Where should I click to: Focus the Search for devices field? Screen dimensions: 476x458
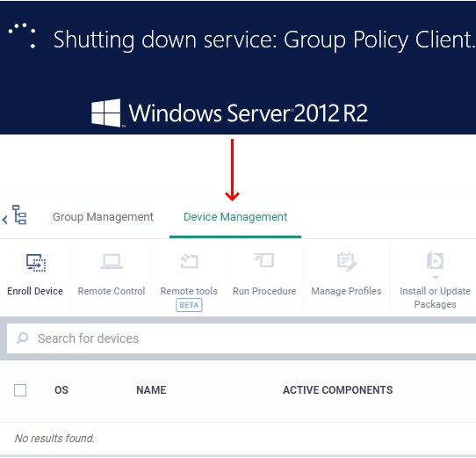pos(242,338)
